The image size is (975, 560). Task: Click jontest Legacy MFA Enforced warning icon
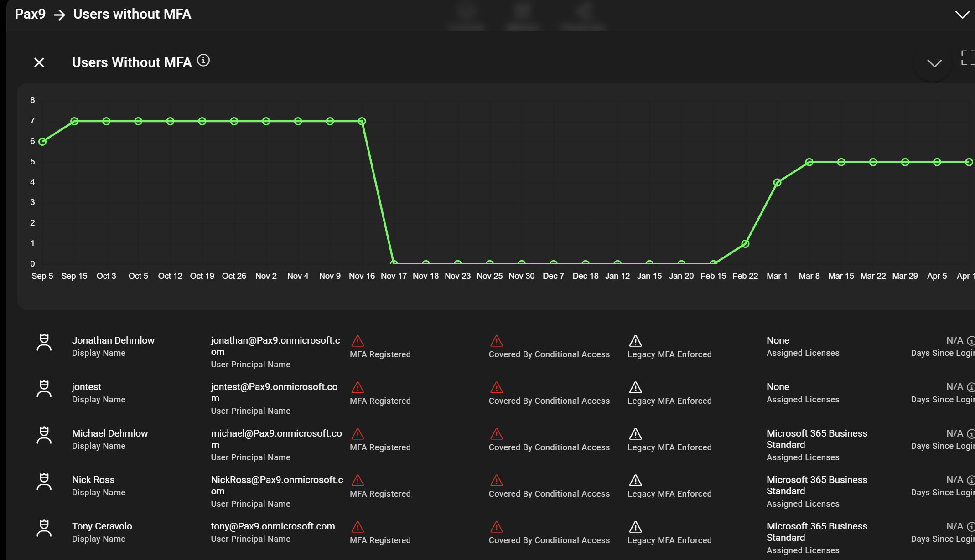(635, 387)
